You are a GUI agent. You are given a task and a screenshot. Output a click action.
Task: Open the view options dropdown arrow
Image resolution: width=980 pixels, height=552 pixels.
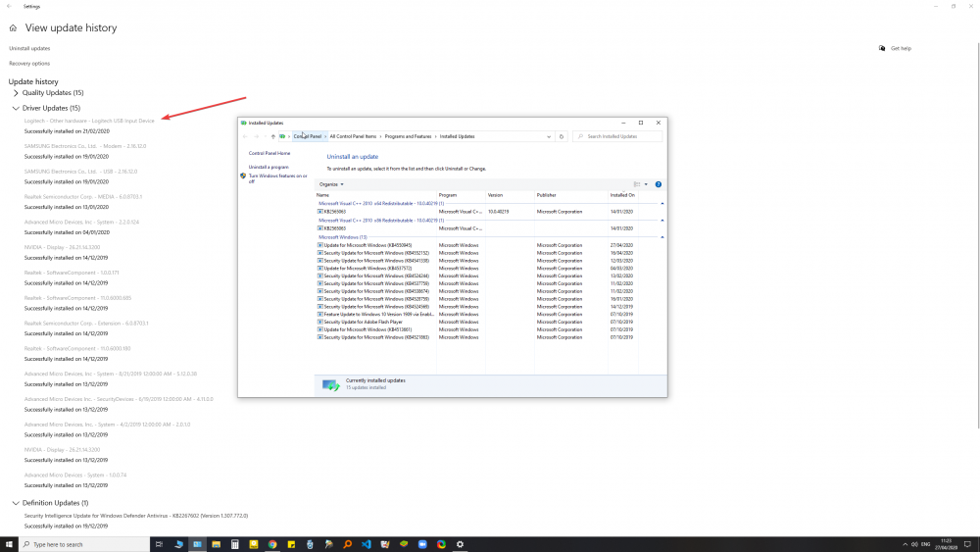click(646, 184)
